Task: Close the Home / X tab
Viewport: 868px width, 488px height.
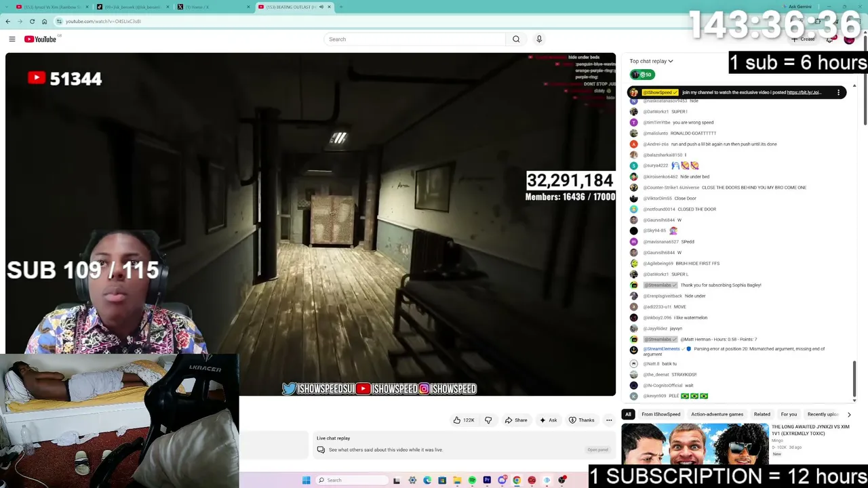Action: tap(248, 7)
